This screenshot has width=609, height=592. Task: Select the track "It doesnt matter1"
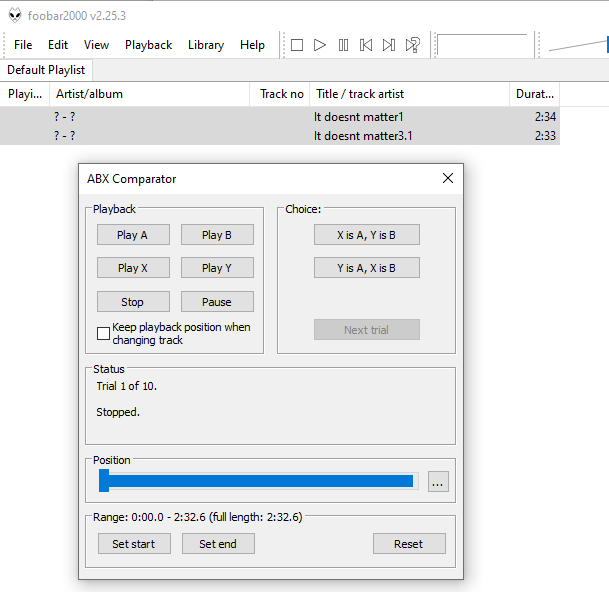coord(280,117)
